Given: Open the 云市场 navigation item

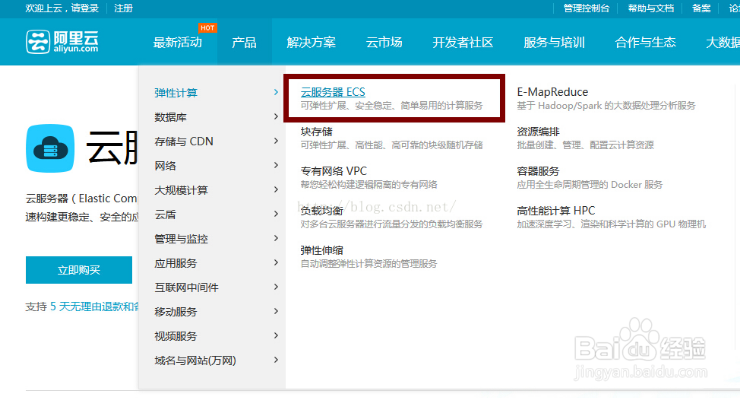Looking at the screenshot, I should [384, 43].
